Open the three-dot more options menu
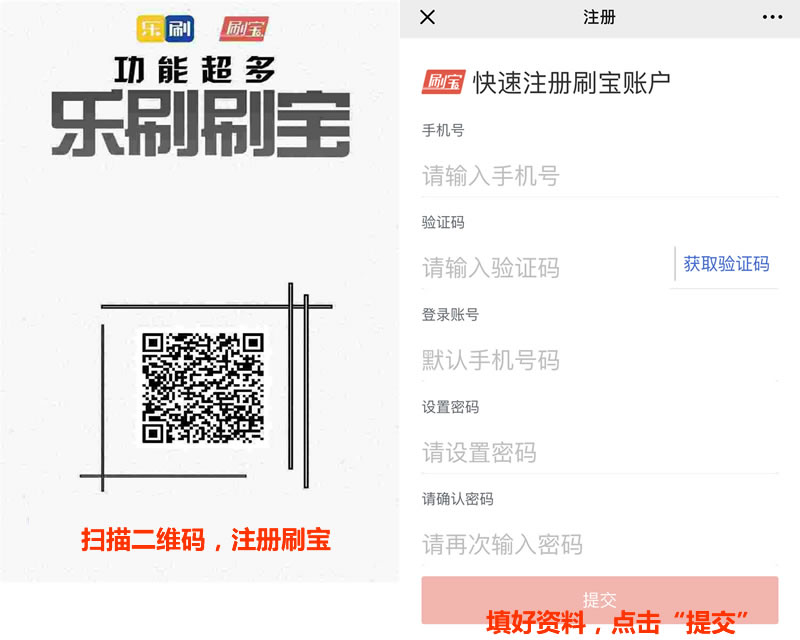This screenshot has width=800, height=640. pyautogui.click(x=772, y=17)
